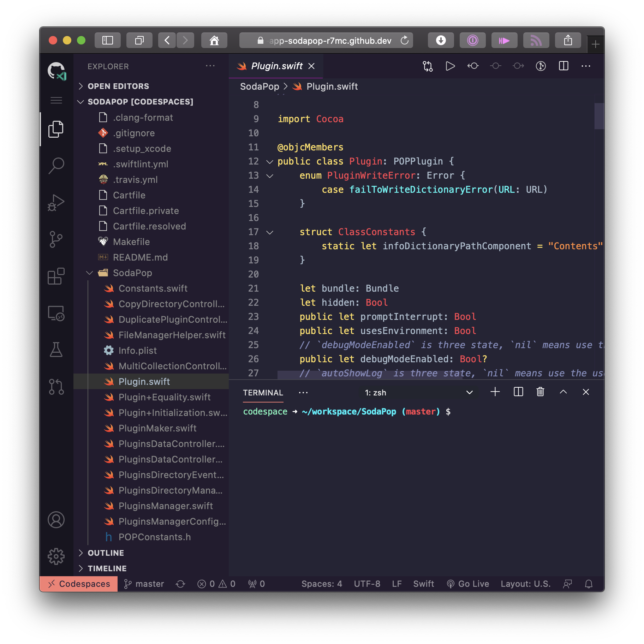Image resolution: width=644 pixels, height=644 pixels.
Task: Open the hamburger application menu
Action: (x=56, y=100)
